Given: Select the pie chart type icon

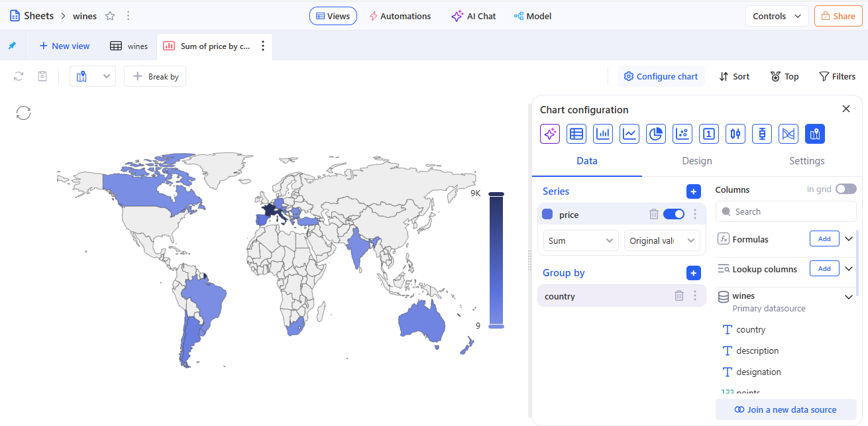Looking at the screenshot, I should point(656,134).
